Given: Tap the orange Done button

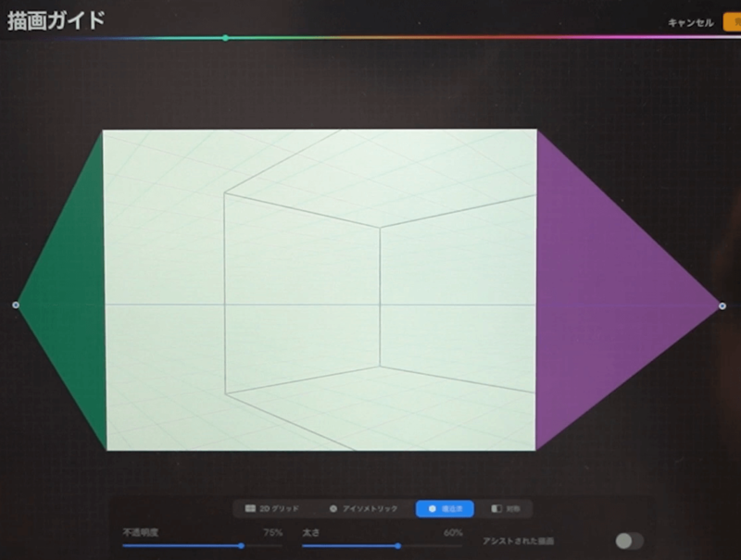Looking at the screenshot, I should [x=732, y=21].
